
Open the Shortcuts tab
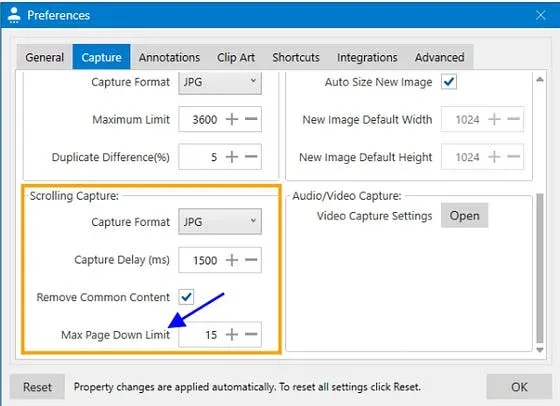point(296,57)
